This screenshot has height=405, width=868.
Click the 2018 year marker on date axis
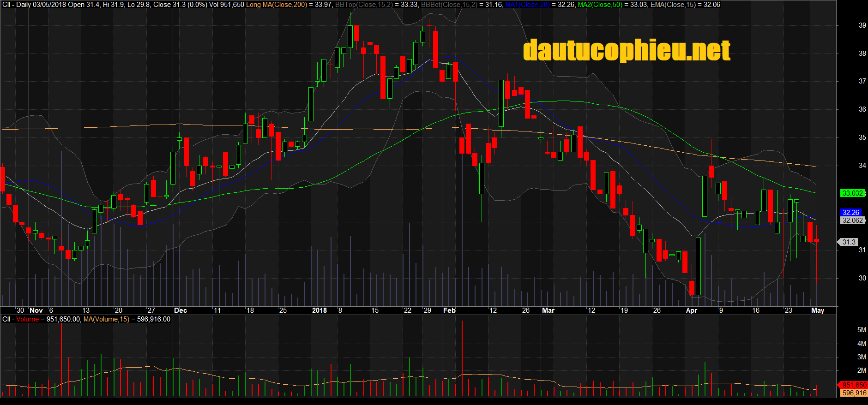pyautogui.click(x=319, y=310)
